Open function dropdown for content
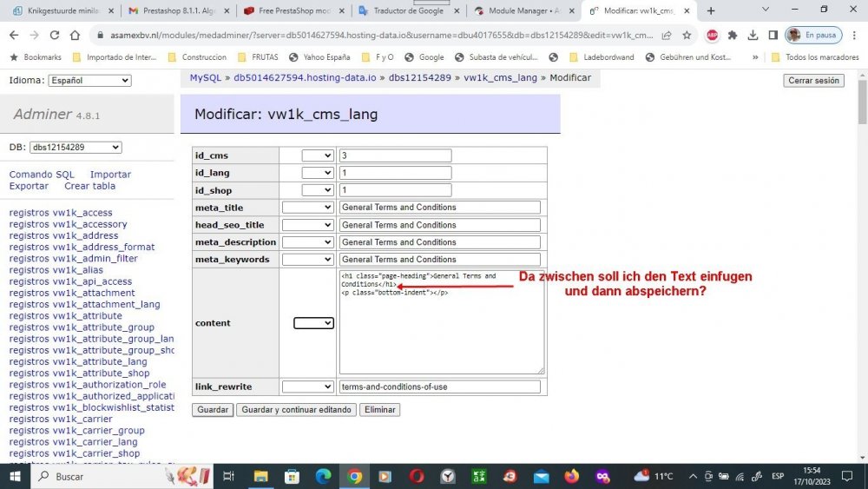The image size is (868, 489). click(314, 323)
